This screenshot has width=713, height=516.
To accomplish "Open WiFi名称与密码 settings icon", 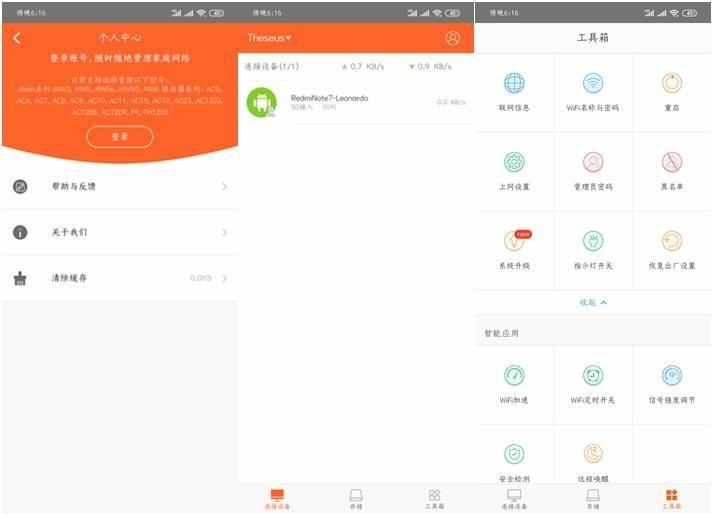I will (x=593, y=83).
